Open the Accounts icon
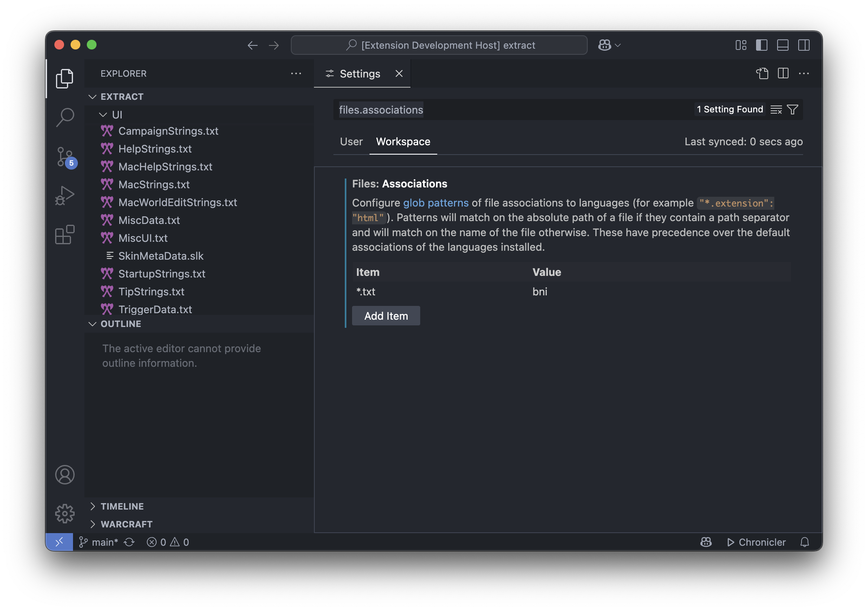Image resolution: width=868 pixels, height=611 pixels. pos(65,475)
